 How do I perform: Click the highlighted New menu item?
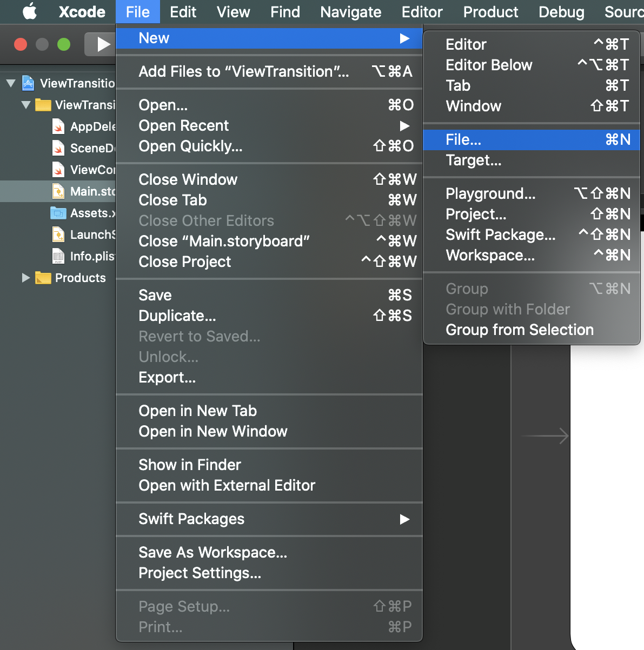pos(269,38)
